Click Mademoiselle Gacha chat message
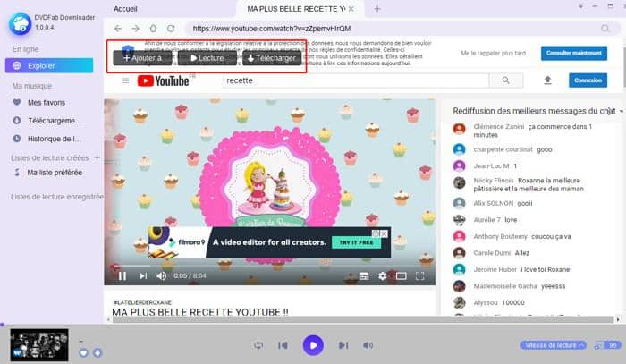626x364 pixels. 519,286
